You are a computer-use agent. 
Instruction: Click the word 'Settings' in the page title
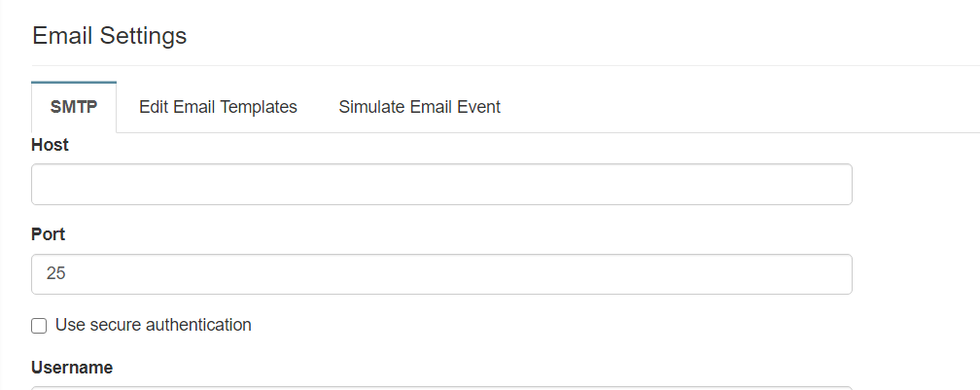click(x=148, y=36)
